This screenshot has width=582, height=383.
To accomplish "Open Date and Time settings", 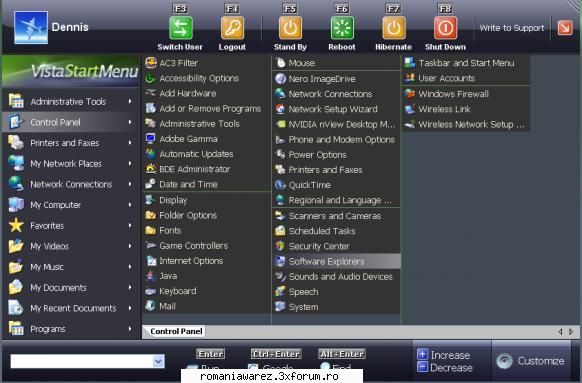I will point(206,184).
